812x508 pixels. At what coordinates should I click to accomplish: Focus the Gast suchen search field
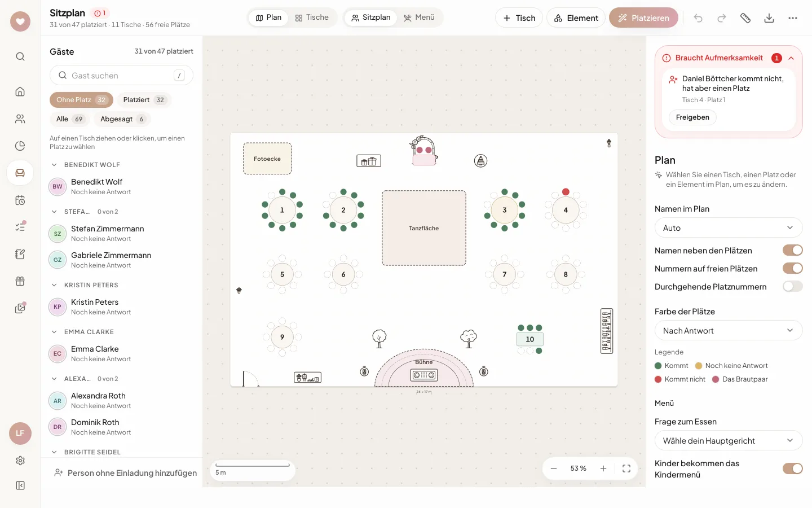[121, 75]
